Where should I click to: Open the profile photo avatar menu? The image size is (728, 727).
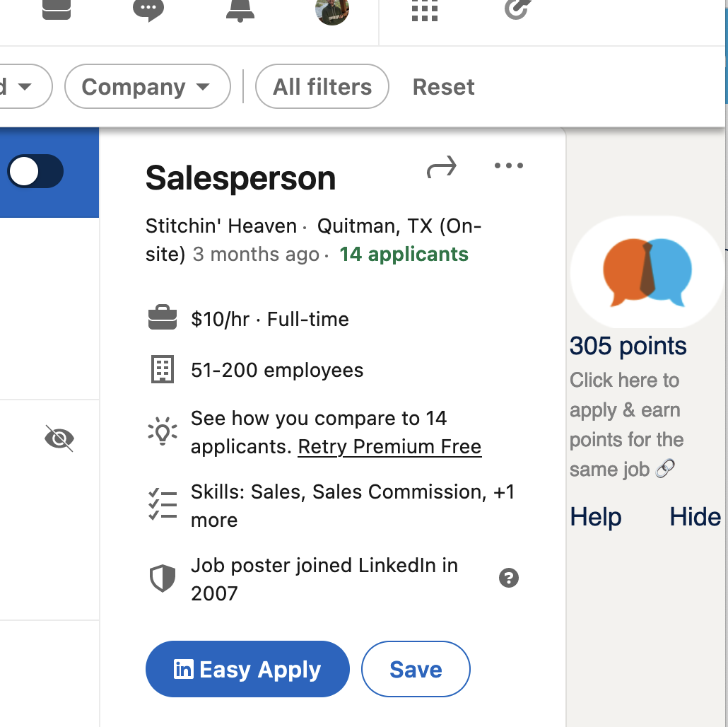point(332,11)
